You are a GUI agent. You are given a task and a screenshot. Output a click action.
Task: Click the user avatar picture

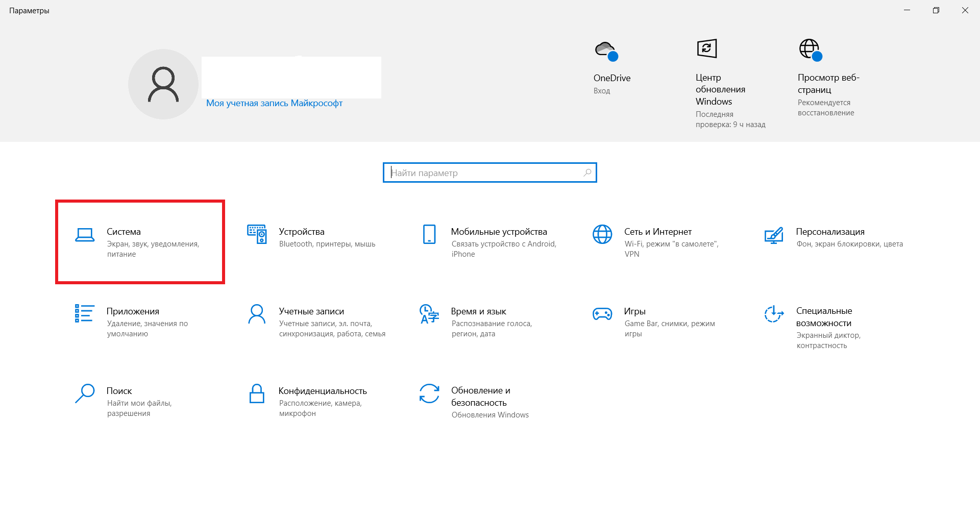click(x=163, y=84)
